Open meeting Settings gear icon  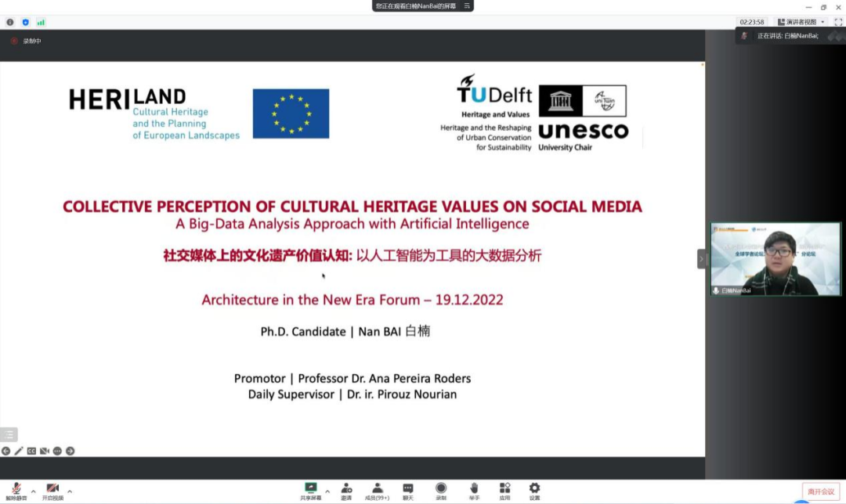pos(534,489)
